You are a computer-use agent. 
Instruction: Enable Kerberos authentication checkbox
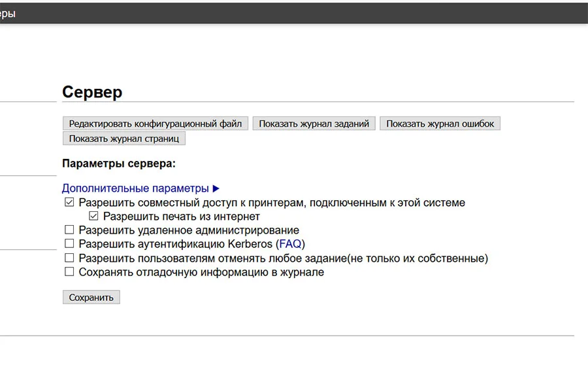(69, 243)
